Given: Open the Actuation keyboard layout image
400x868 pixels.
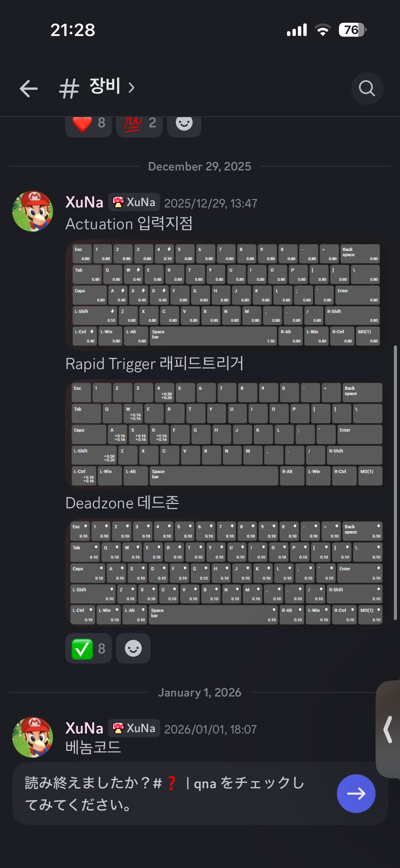Looking at the screenshot, I should click(226, 294).
